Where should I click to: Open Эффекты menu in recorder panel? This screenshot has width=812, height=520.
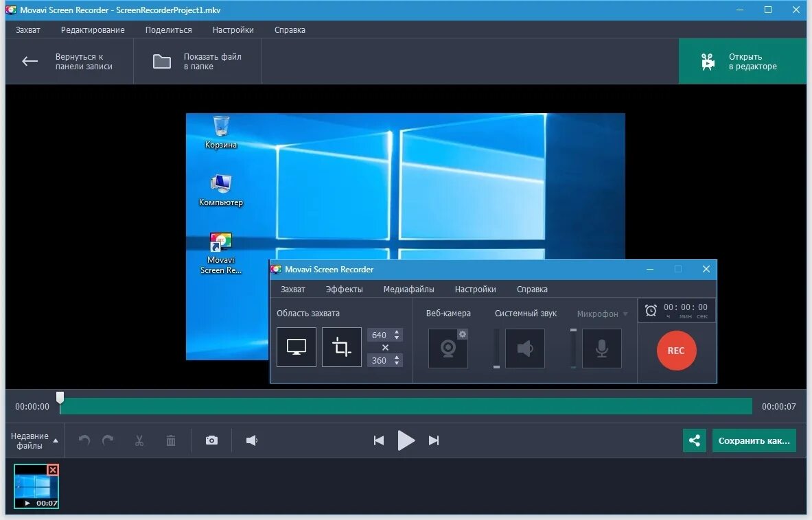(x=344, y=289)
